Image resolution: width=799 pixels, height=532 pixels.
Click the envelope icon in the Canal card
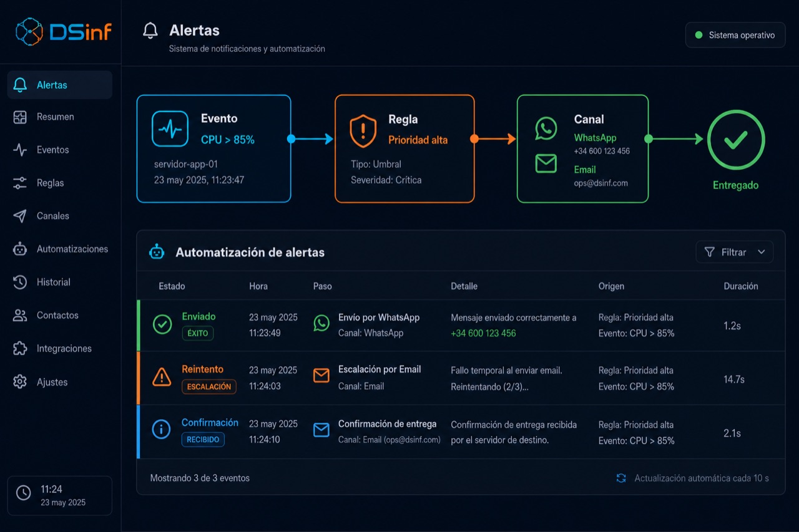[546, 163]
